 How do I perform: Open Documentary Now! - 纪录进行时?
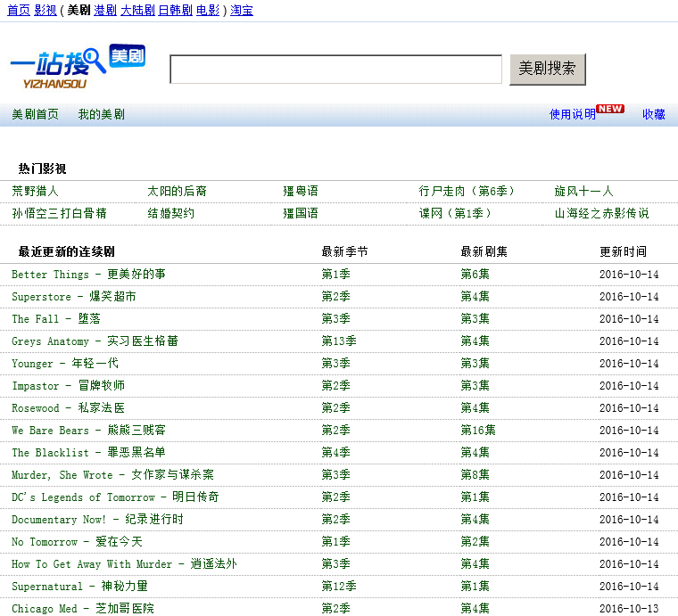click(x=98, y=520)
